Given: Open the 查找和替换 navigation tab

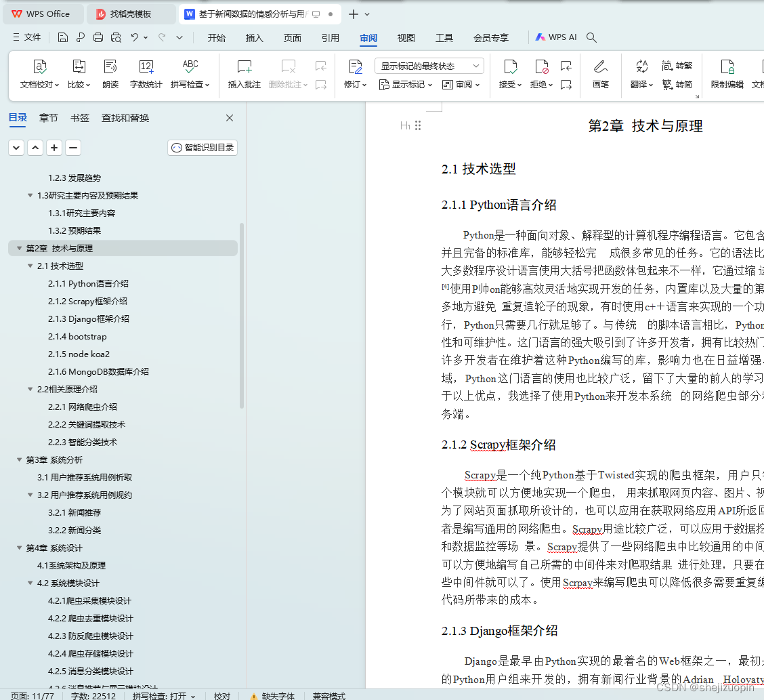Looking at the screenshot, I should pyautogui.click(x=125, y=117).
